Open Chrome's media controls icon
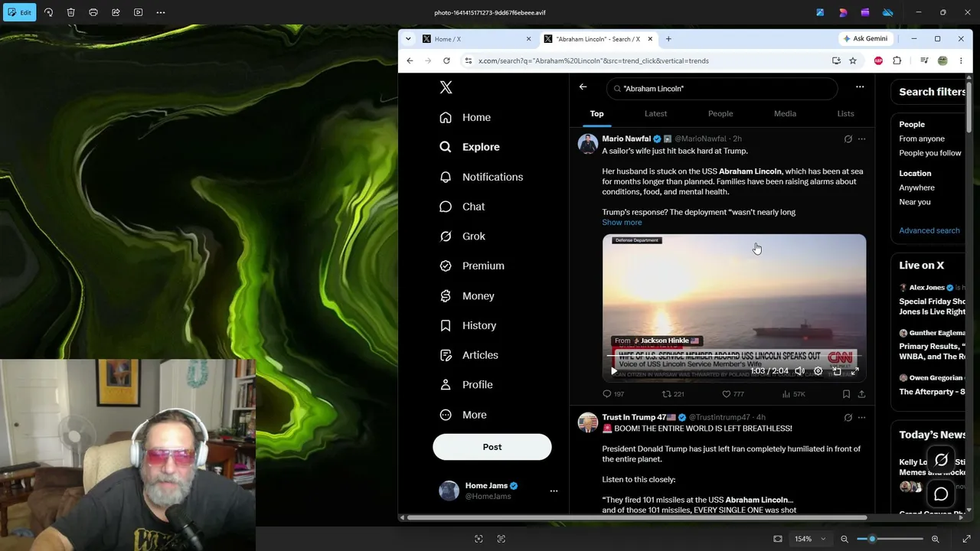The height and width of the screenshot is (551, 980). tap(924, 60)
